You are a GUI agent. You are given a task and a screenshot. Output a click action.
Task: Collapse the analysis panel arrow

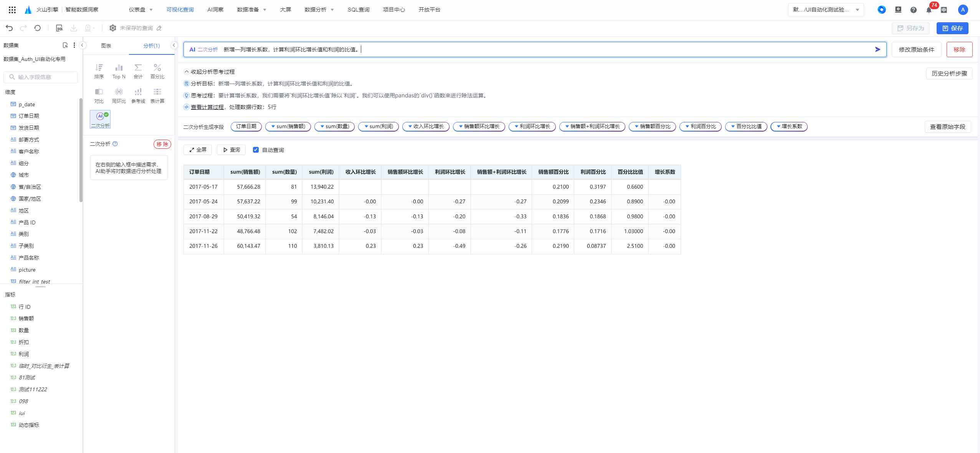(174, 45)
